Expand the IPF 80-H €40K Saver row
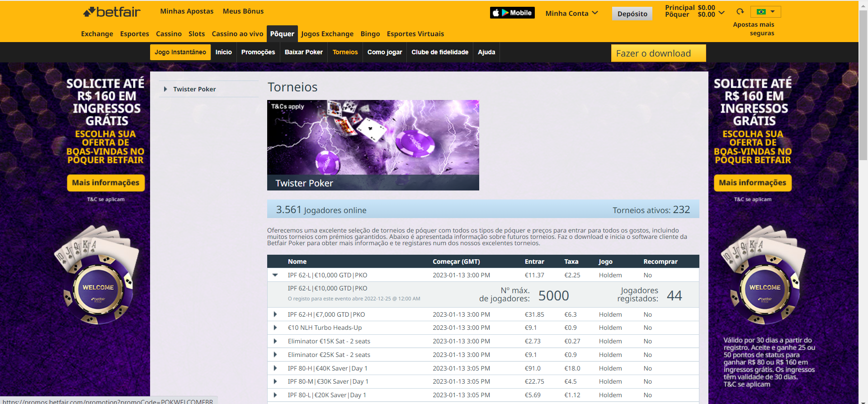868x404 pixels. [275, 368]
